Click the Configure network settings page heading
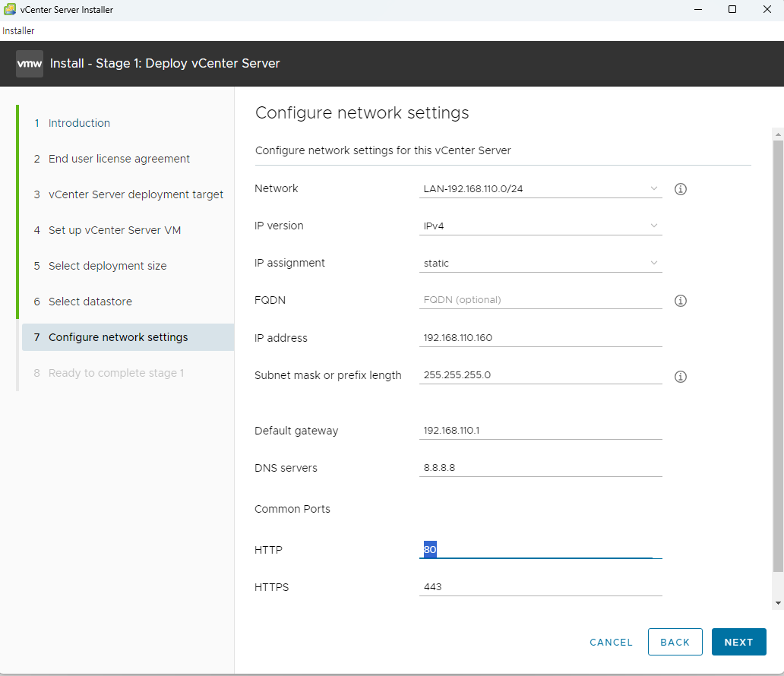784x676 pixels. [362, 113]
